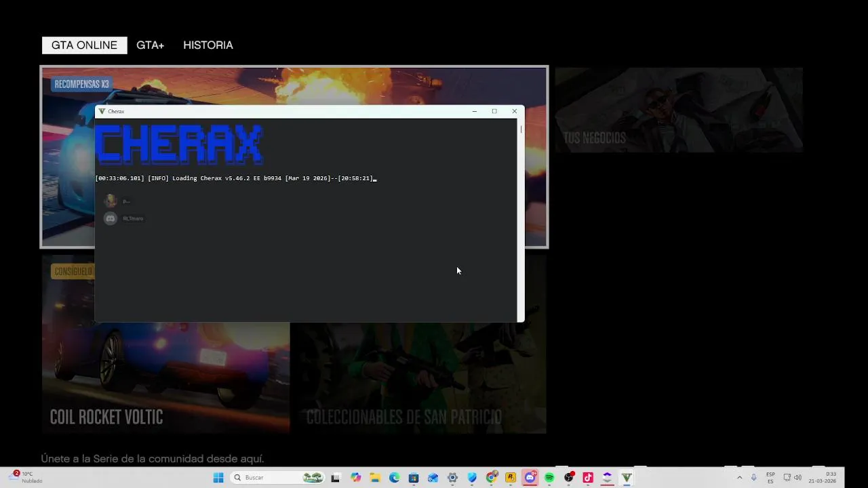
Task: Switch to Cherax in the taskbar
Action: click(627, 478)
